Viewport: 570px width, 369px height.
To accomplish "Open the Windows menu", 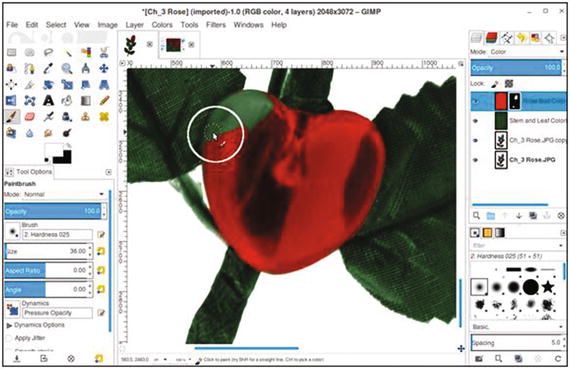I will coord(249,25).
